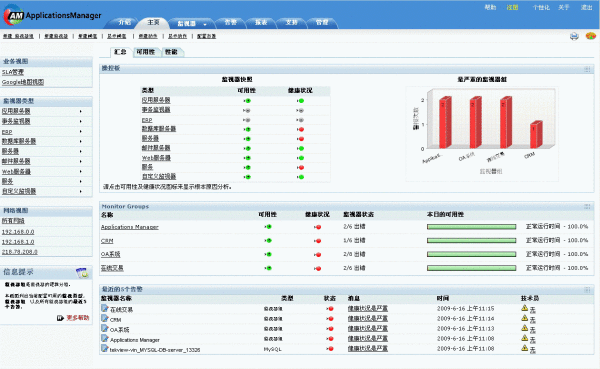
Task: Open the 报表 main tab
Action: pos(261,23)
